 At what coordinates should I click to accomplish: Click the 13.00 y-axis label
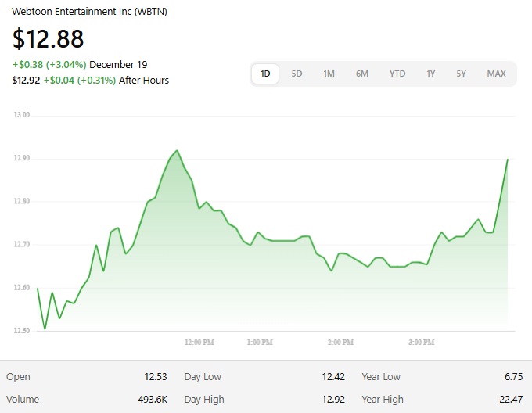pos(22,115)
